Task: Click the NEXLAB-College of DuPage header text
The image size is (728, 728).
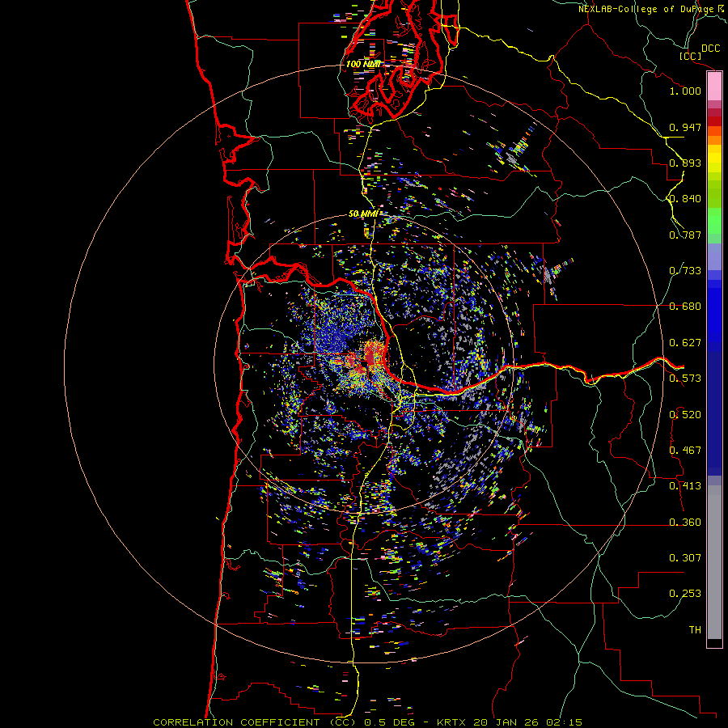Action: 651,9
